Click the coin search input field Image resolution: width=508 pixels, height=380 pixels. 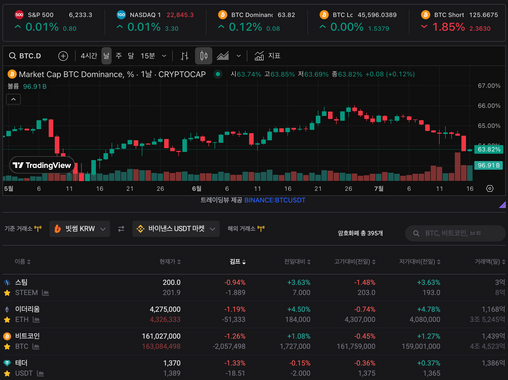tap(455, 233)
